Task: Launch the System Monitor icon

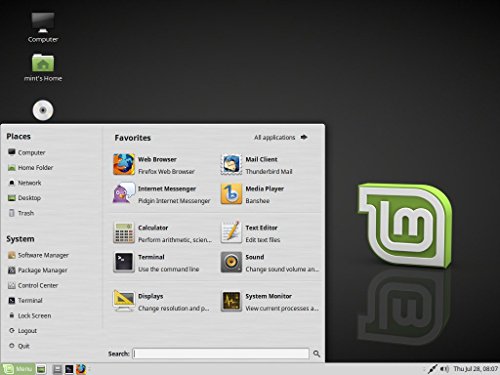Action: pyautogui.click(x=231, y=301)
